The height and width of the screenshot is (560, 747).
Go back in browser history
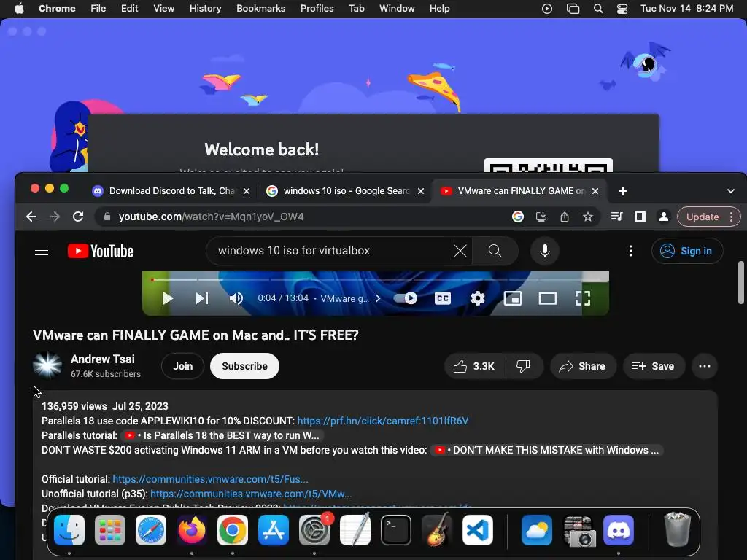pos(31,217)
